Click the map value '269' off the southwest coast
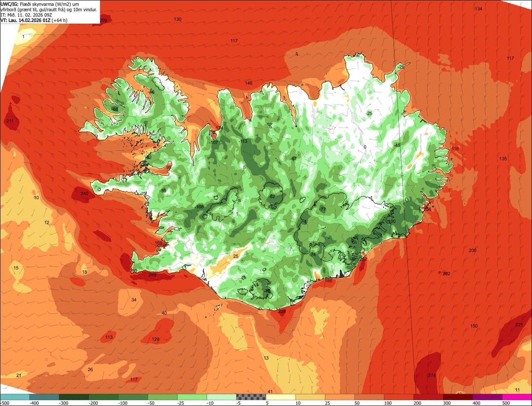 153,275
